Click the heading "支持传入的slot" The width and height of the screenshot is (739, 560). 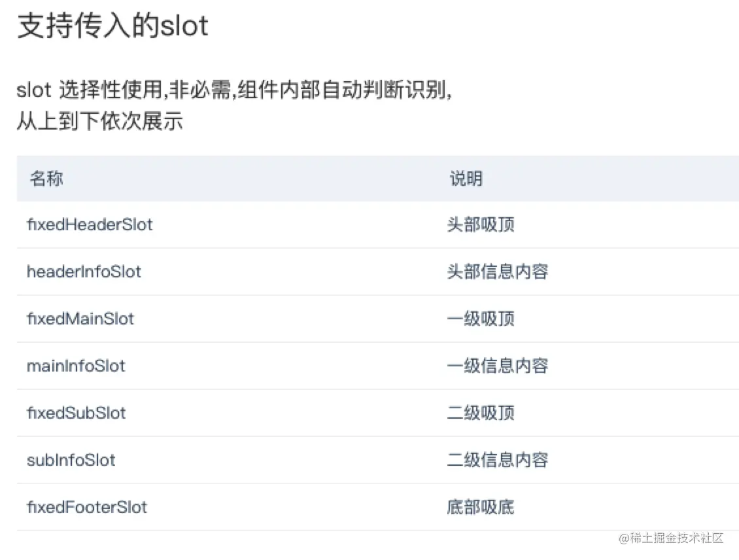pos(112,26)
